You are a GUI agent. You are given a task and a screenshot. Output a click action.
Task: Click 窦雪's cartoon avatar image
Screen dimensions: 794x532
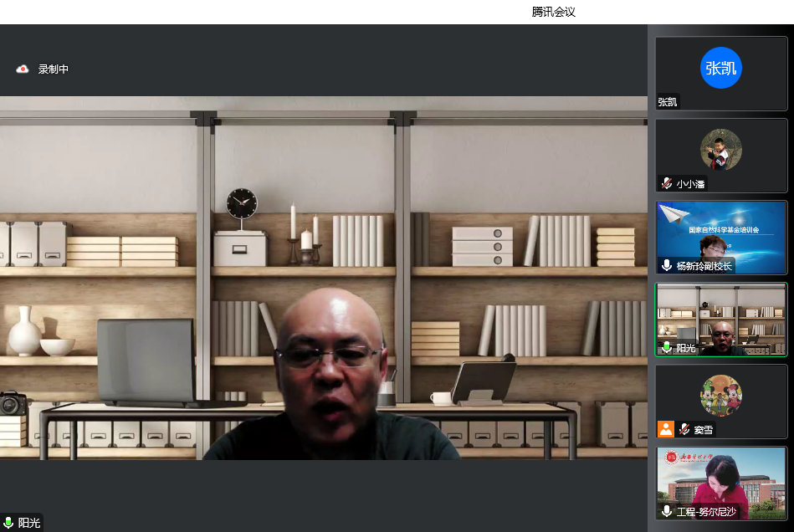click(x=720, y=396)
